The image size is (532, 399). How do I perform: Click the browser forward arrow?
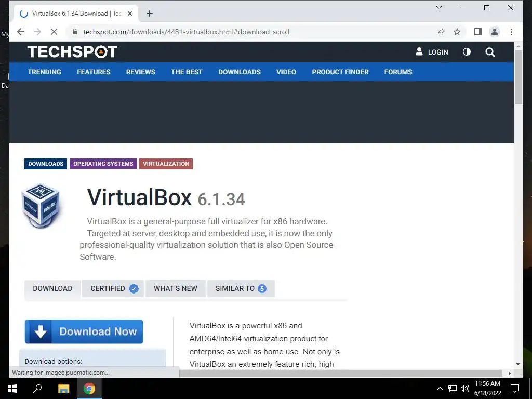(37, 32)
